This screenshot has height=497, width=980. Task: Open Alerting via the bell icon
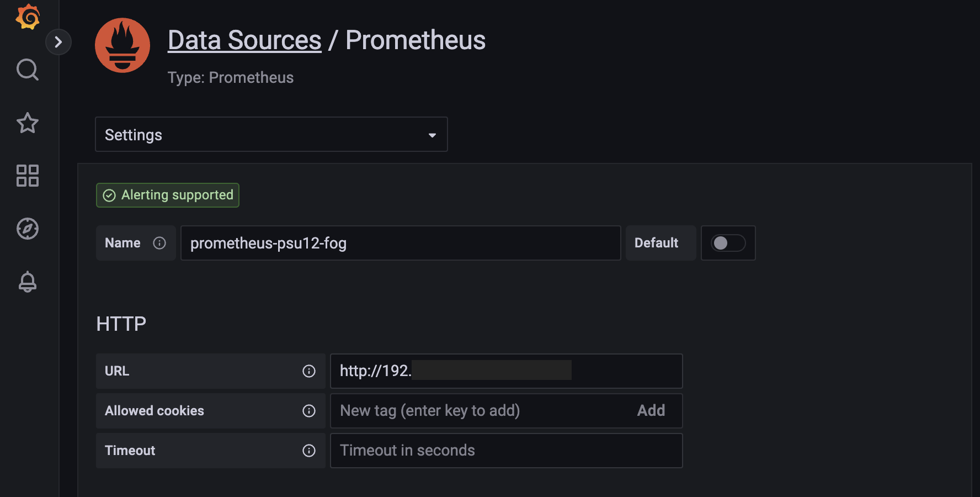click(28, 282)
